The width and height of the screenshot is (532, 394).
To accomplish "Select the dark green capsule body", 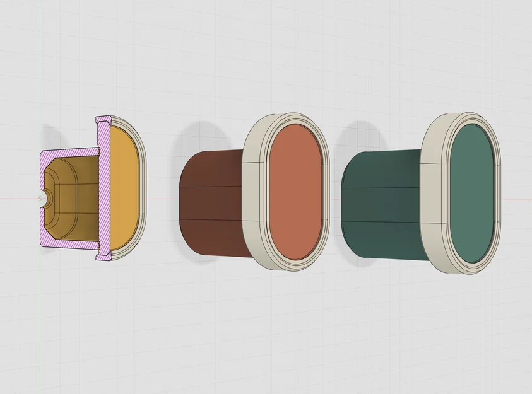I will coord(380,205).
